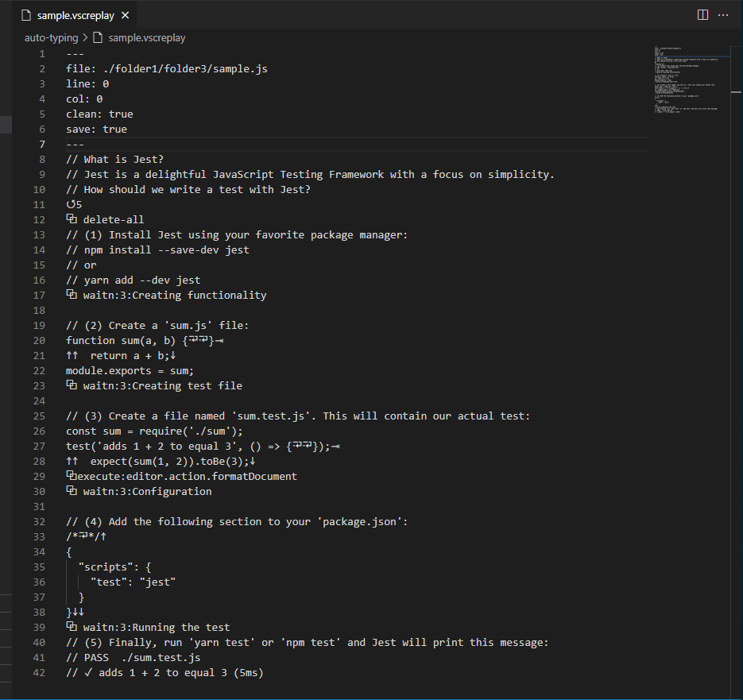Click the icon before 'waitn:3:Creating functionality'
The width and height of the screenshot is (743, 700).
72,294
